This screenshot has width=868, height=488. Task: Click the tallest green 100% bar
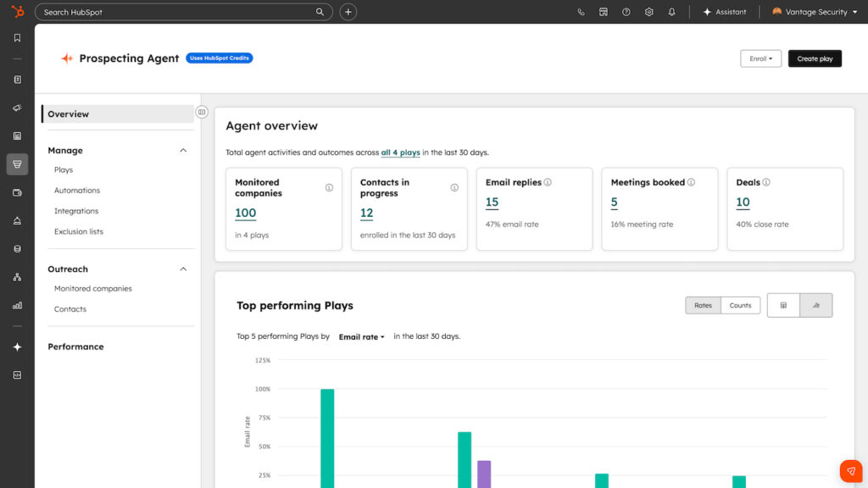coord(327,438)
